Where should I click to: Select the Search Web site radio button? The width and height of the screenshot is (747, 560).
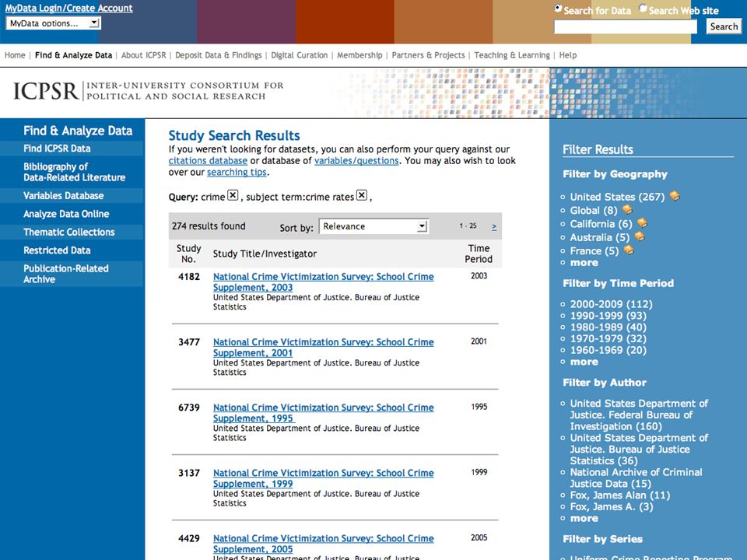[643, 9]
